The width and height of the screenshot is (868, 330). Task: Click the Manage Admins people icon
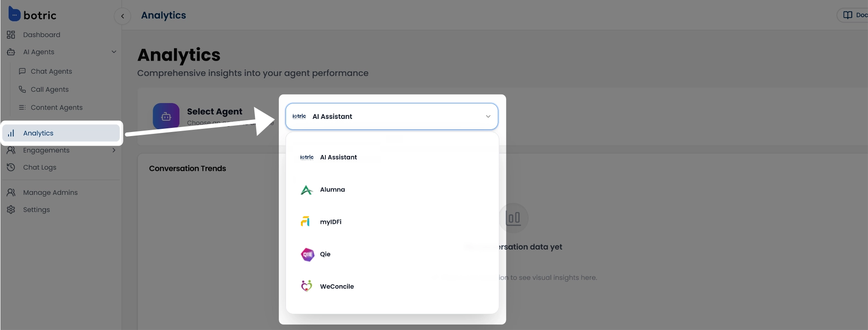point(11,192)
